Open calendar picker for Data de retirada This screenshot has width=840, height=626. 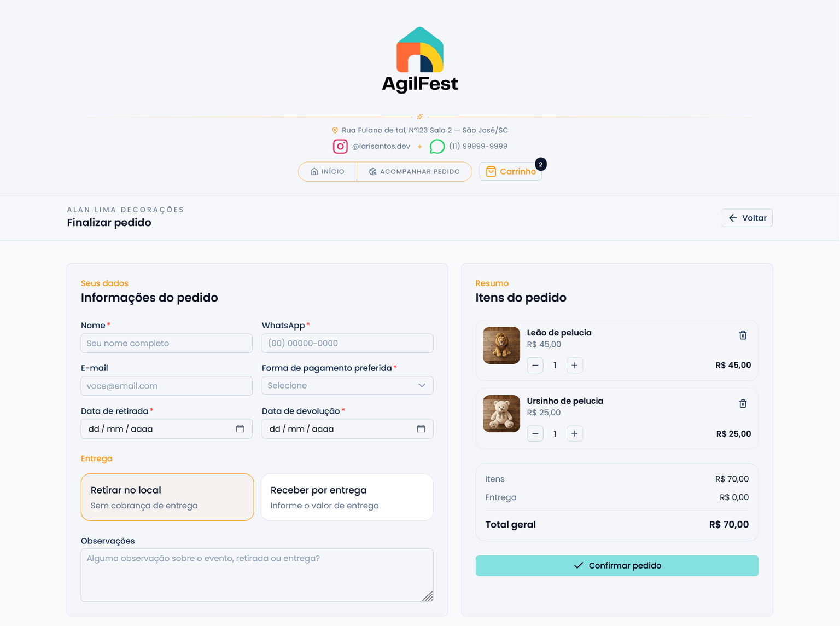[x=240, y=428]
